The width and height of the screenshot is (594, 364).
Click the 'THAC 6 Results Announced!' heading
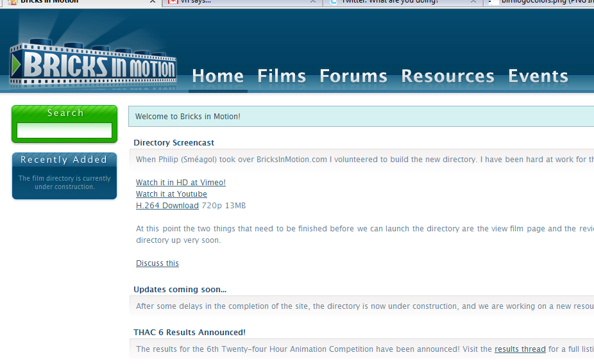pyautogui.click(x=189, y=332)
